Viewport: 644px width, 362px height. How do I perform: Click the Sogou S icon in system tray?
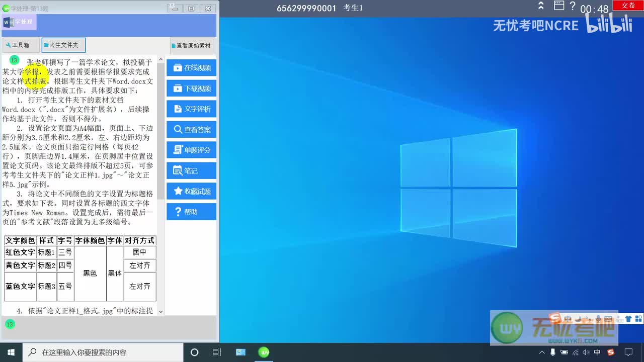[611, 352]
